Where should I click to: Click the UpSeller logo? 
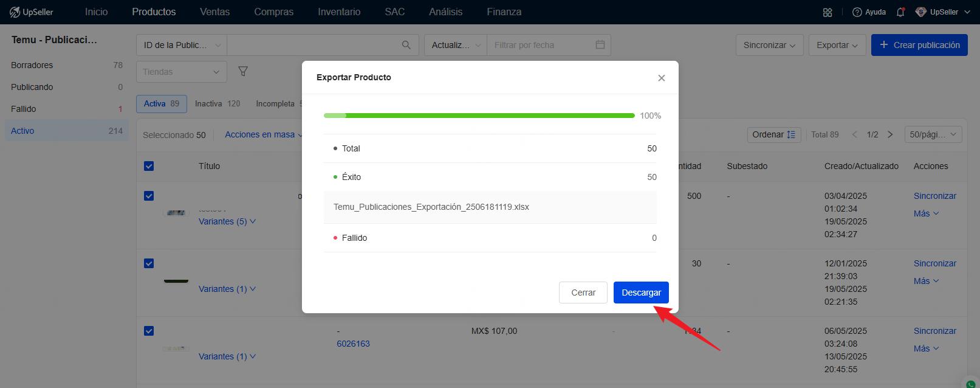click(32, 12)
